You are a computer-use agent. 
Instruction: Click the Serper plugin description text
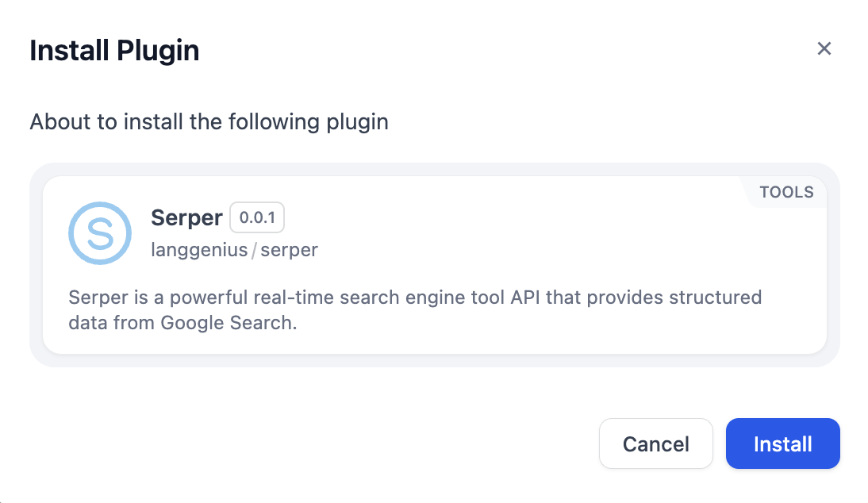(414, 309)
